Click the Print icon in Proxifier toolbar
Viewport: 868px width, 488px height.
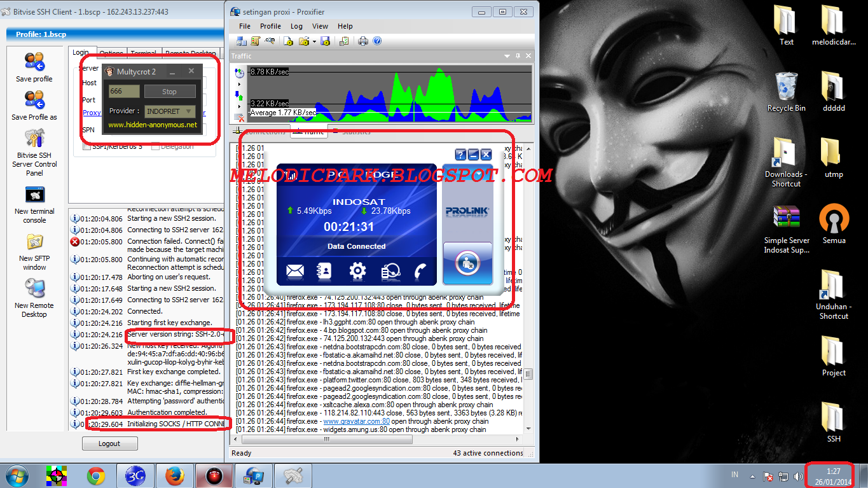point(363,41)
